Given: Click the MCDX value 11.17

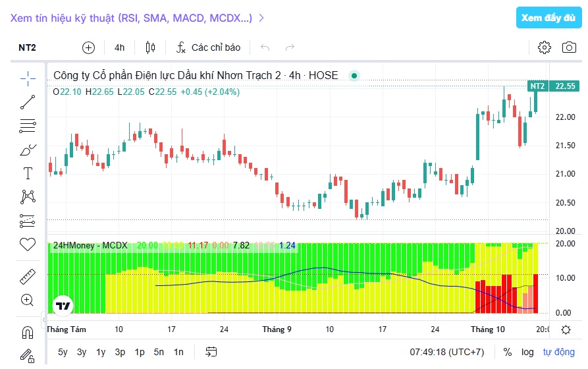Looking at the screenshot, I should [x=198, y=246].
